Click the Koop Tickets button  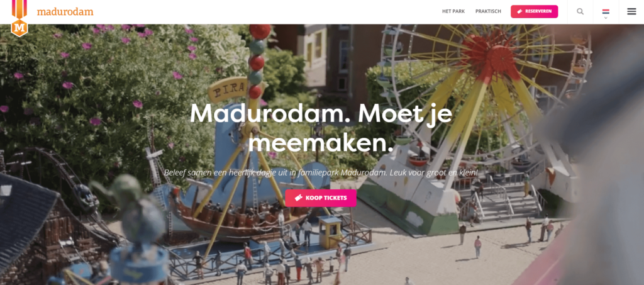[320, 198]
